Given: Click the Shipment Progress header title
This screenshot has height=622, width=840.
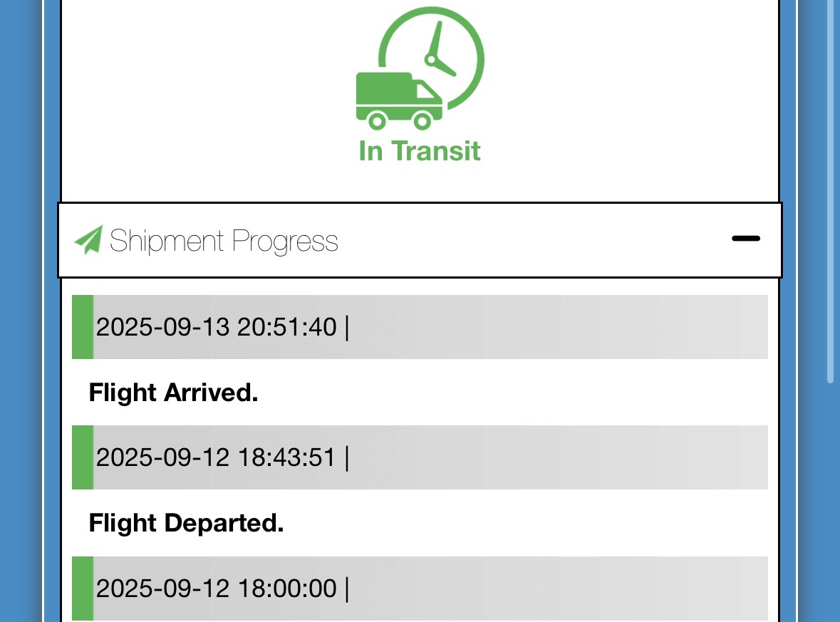Looking at the screenshot, I should [x=224, y=241].
